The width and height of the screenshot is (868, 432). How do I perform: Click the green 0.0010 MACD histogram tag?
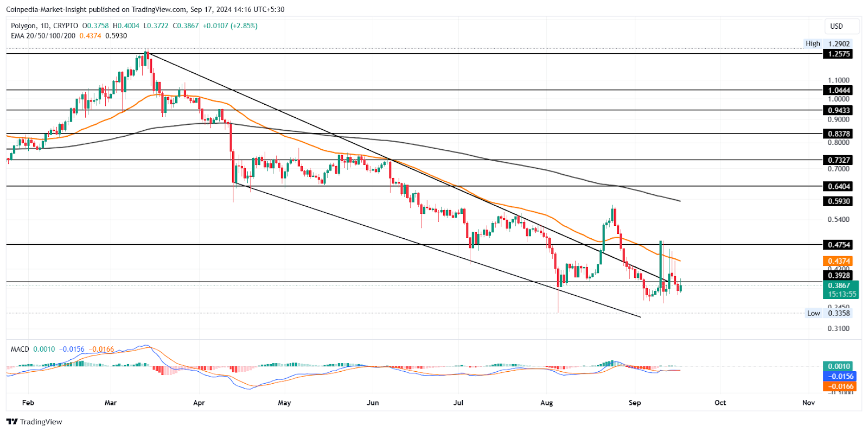(x=838, y=366)
